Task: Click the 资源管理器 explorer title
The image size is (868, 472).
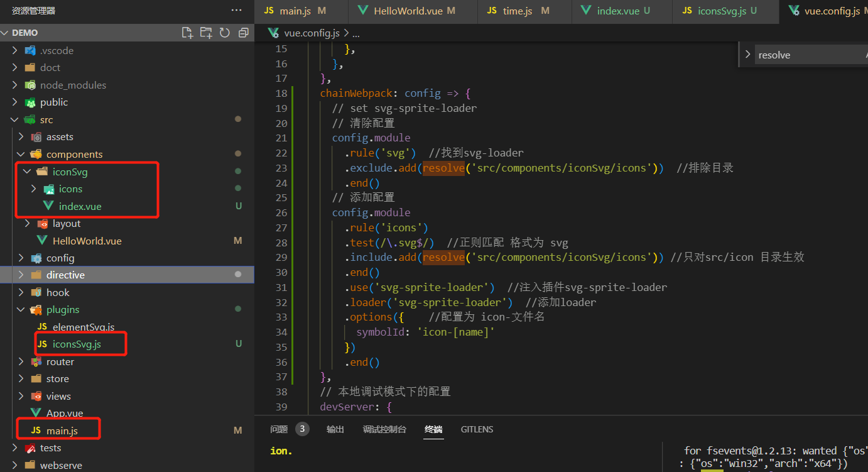Action: point(33,10)
